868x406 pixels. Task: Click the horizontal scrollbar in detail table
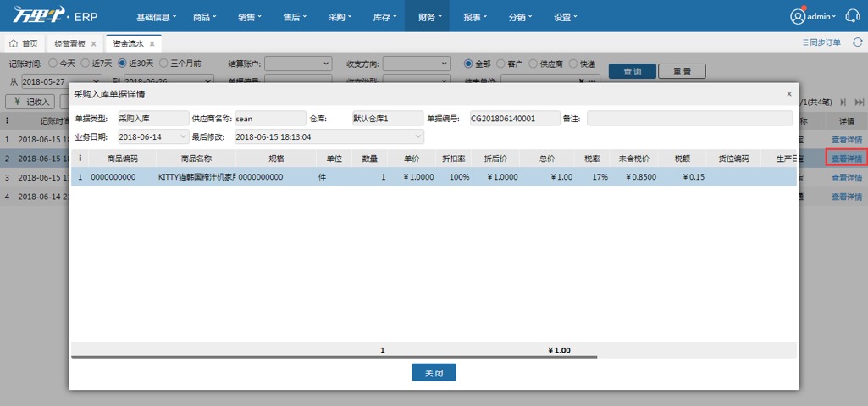pyautogui.click(x=334, y=357)
